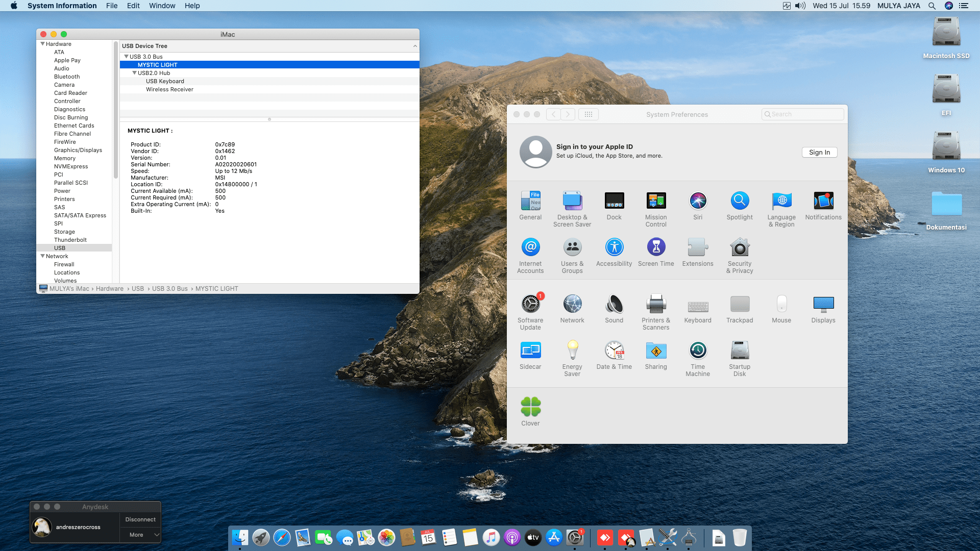Go forward in System Preferences
The width and height of the screenshot is (980, 551).
coord(568,114)
